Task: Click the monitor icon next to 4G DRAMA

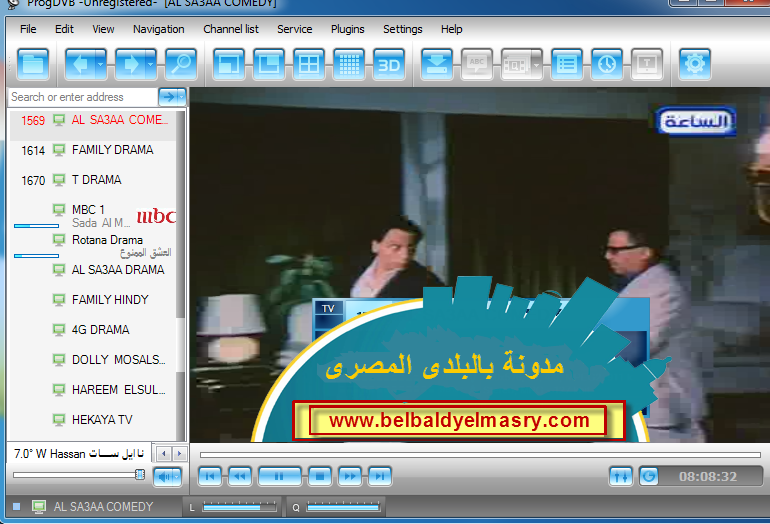Action: (x=59, y=330)
